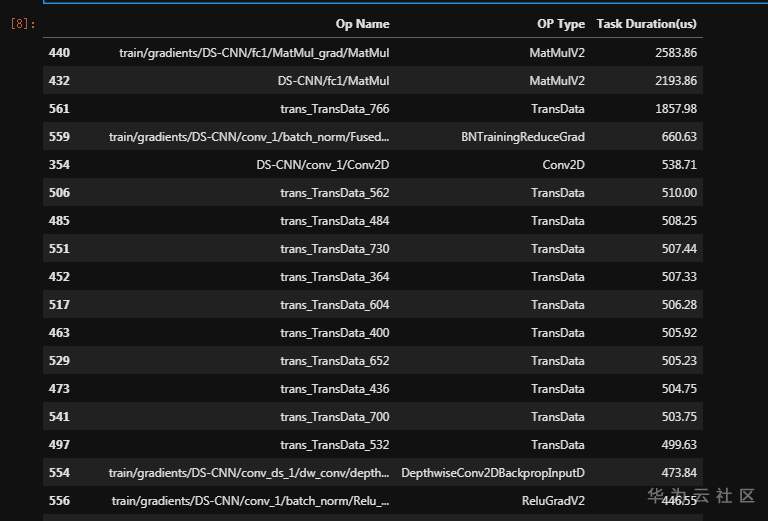Click the OP Type column header
768x521 pixels.
(561, 24)
